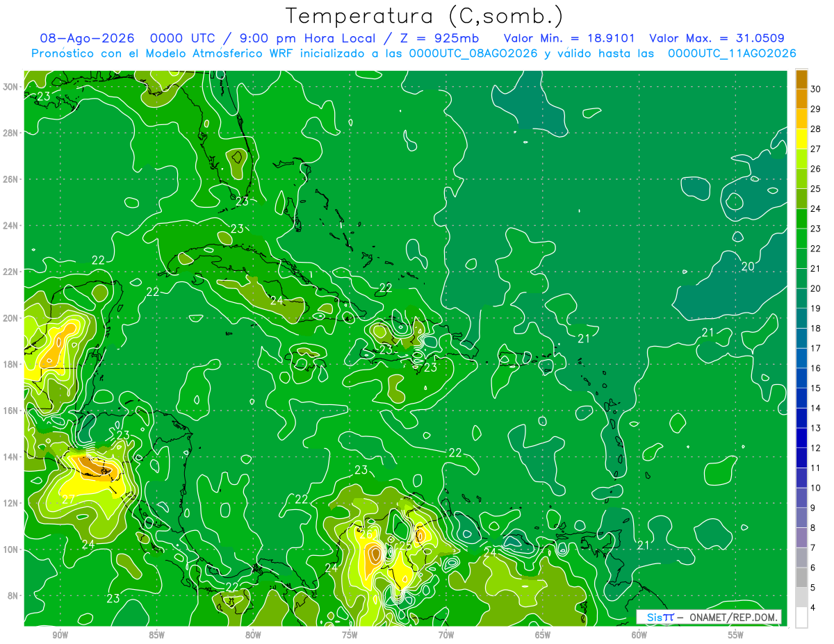This screenshot has height=644, width=834.
Task: Click the 70W longitude axis label
Action: 446,635
